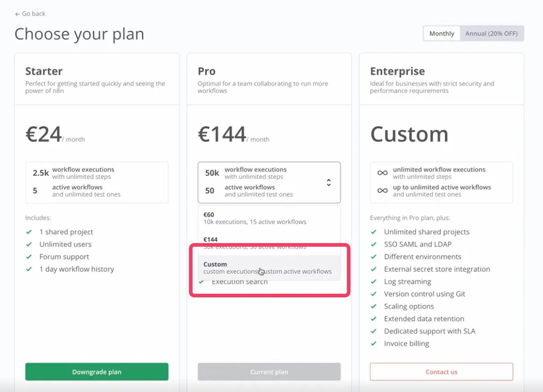Click the back arrow beside "Go back"
Viewport: 543px width, 392px height.
click(x=16, y=13)
